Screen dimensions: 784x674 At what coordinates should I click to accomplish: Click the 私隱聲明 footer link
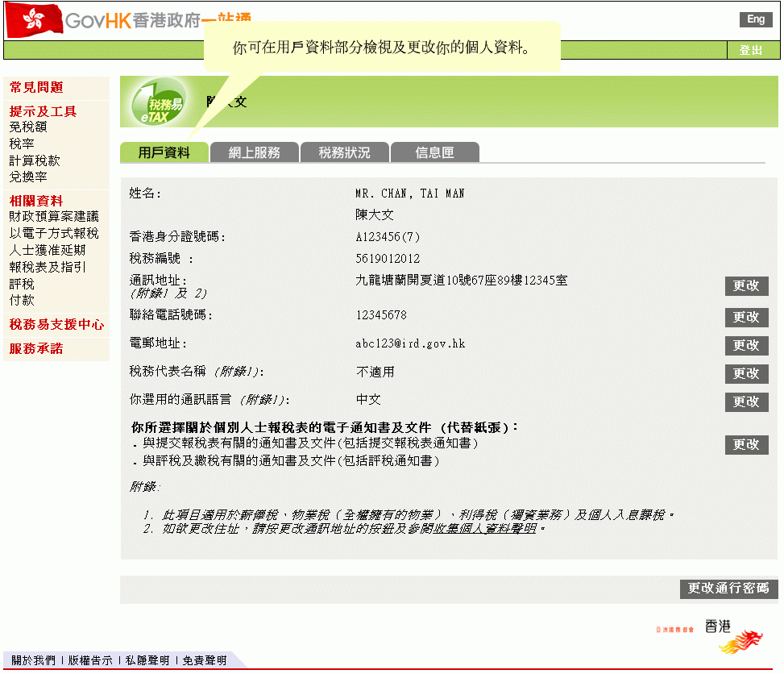147,660
